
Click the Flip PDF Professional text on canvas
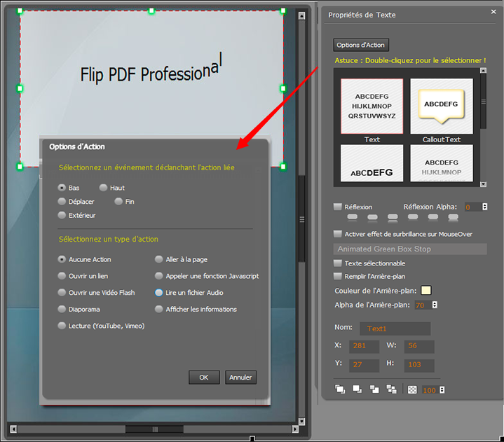(x=151, y=69)
